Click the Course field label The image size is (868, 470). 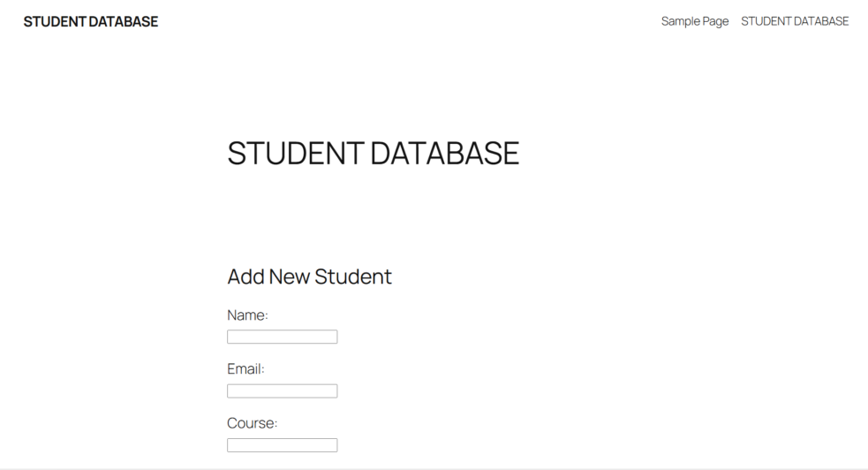point(252,423)
